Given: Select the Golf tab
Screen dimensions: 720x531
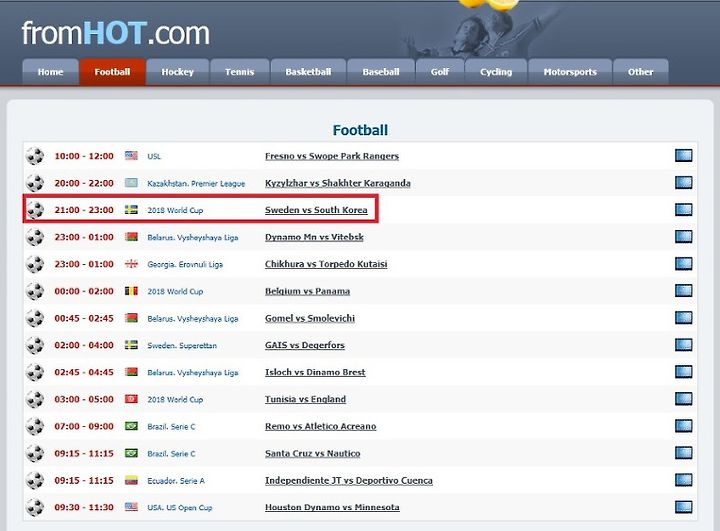Looking at the screenshot, I should pyautogui.click(x=440, y=72).
